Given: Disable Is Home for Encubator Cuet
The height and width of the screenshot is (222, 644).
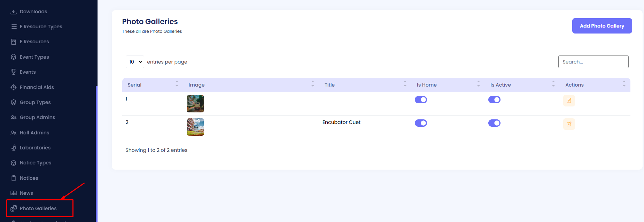Looking at the screenshot, I should 421,123.
